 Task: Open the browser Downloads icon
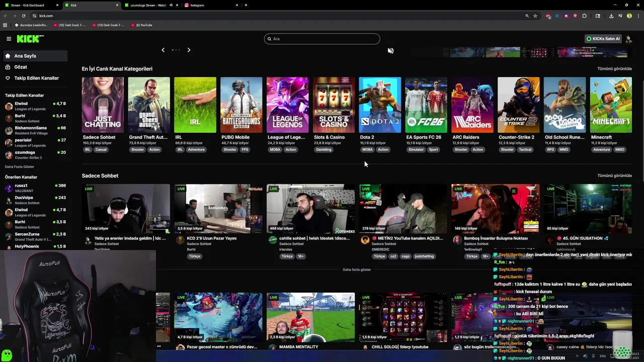tap(611, 16)
